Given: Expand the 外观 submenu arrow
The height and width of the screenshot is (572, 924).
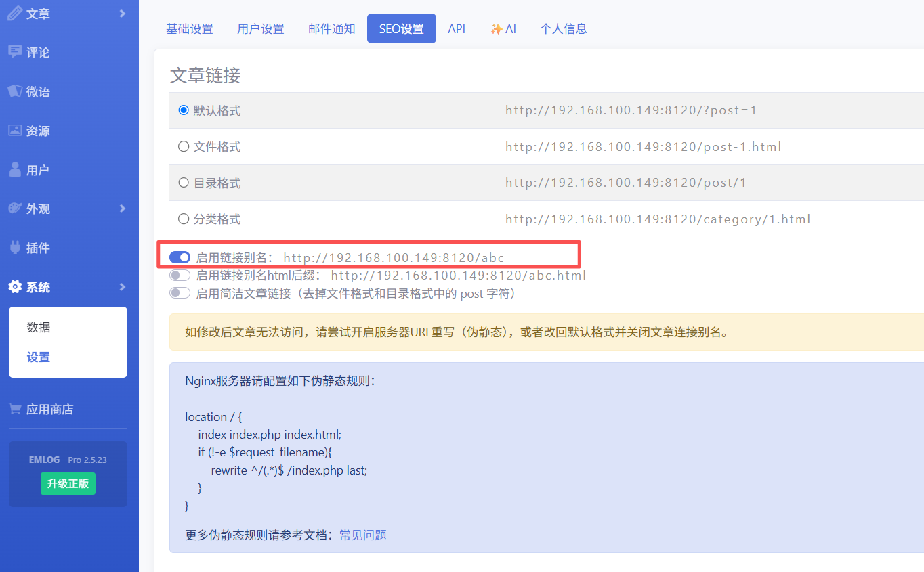Looking at the screenshot, I should (123, 208).
